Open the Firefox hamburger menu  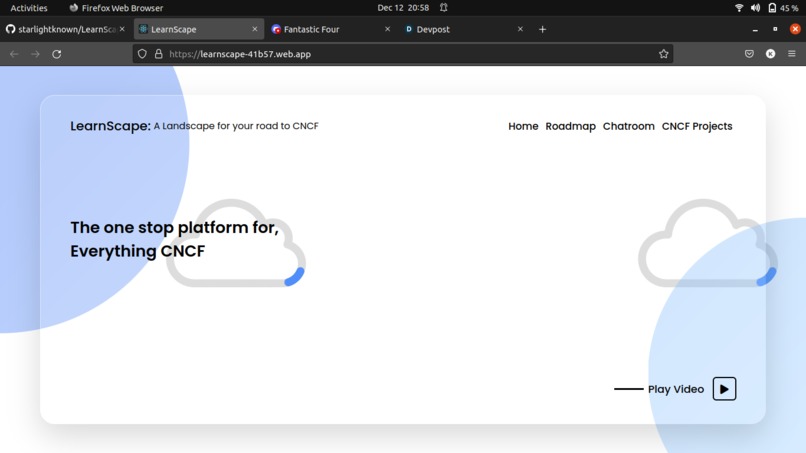[x=792, y=54]
